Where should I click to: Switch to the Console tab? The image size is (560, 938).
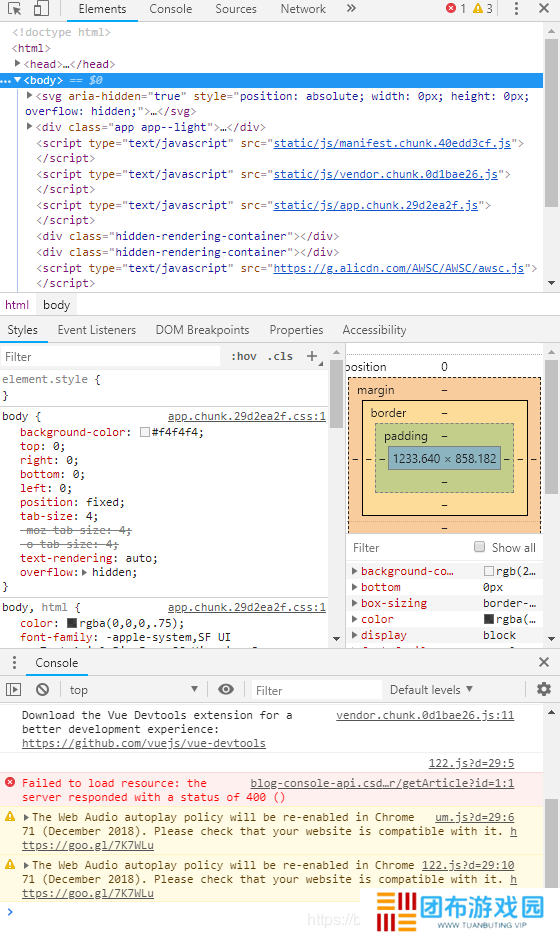point(171,9)
